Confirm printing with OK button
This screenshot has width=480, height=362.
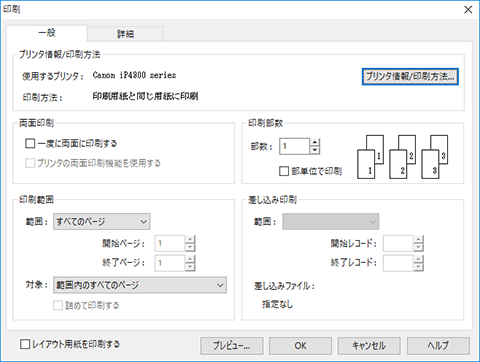coord(300,346)
